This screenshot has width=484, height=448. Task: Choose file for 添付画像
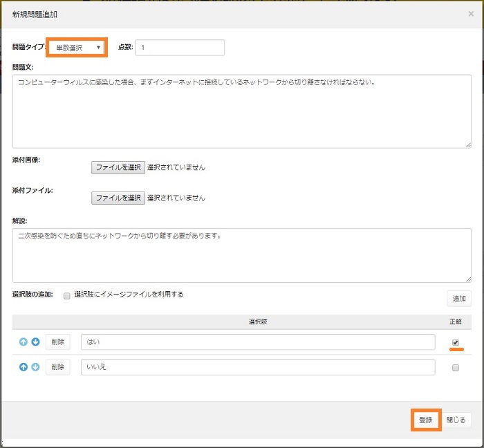pyautogui.click(x=118, y=167)
